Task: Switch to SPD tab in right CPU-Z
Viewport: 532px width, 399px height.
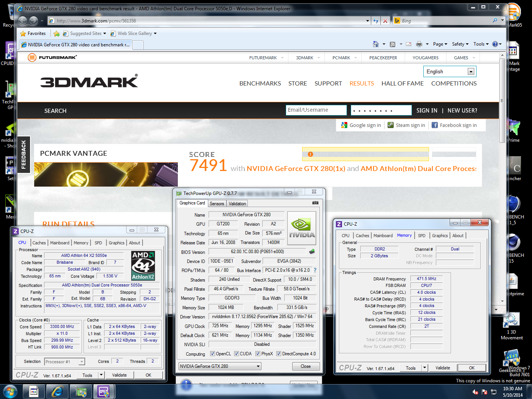Action: coord(422,236)
